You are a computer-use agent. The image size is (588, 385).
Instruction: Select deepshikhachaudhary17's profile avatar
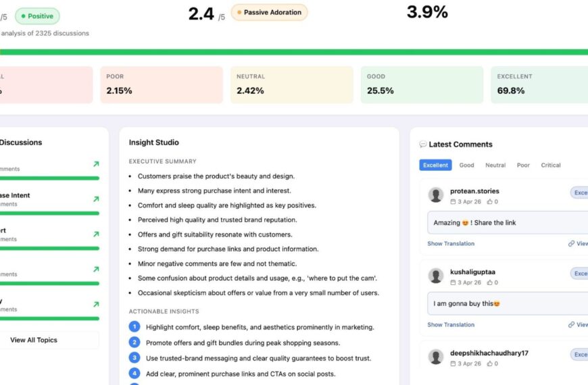coord(436,357)
